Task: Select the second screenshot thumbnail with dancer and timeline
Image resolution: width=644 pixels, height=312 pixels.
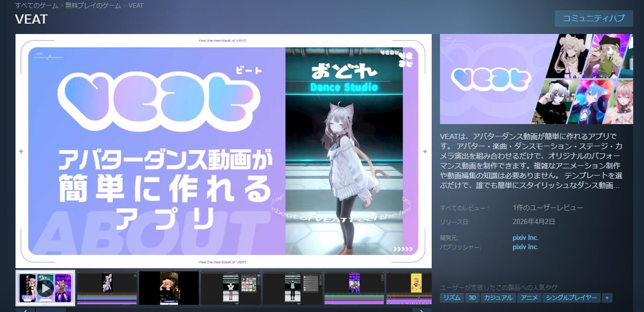Action: [x=107, y=289]
